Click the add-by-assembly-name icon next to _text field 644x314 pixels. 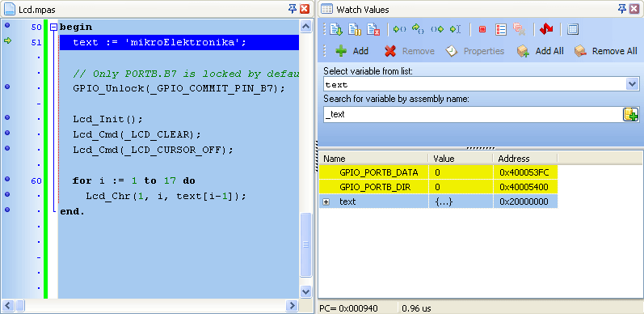[x=631, y=114]
